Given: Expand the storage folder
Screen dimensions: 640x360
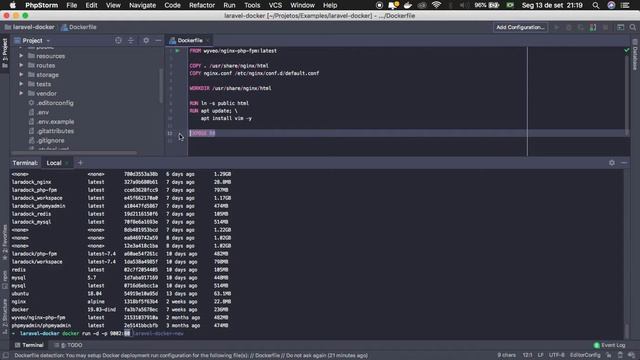Looking at the screenshot, I should [21, 75].
